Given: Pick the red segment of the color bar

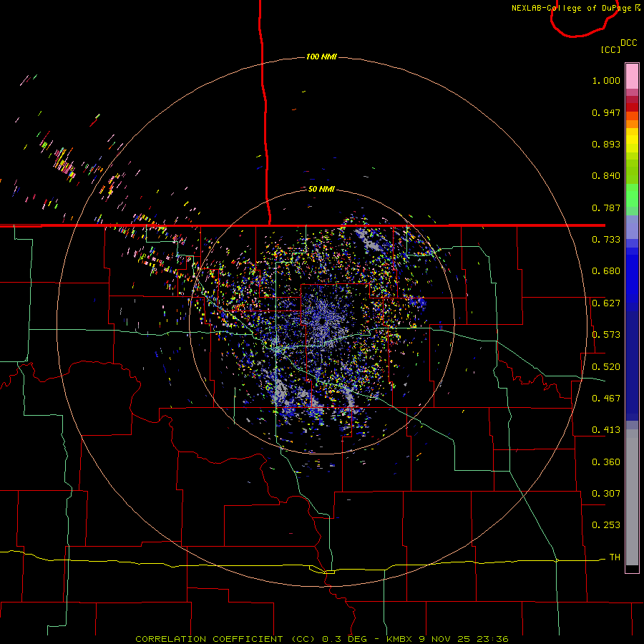Looking at the screenshot, I should click(x=632, y=107).
